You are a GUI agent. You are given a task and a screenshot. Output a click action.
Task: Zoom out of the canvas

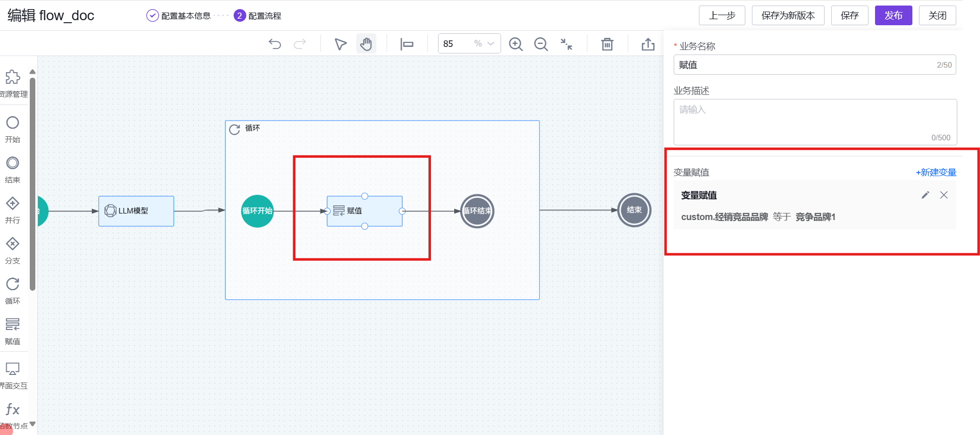click(541, 44)
